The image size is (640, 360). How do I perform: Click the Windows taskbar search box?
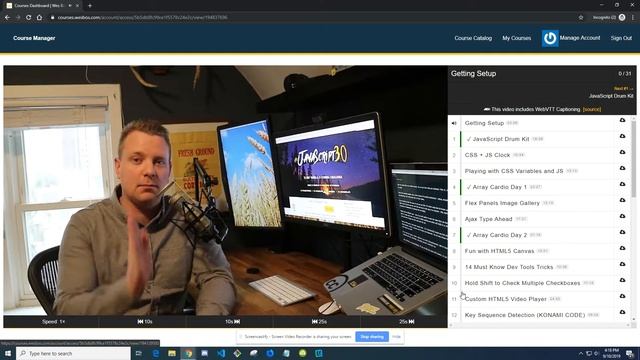tap(73, 353)
